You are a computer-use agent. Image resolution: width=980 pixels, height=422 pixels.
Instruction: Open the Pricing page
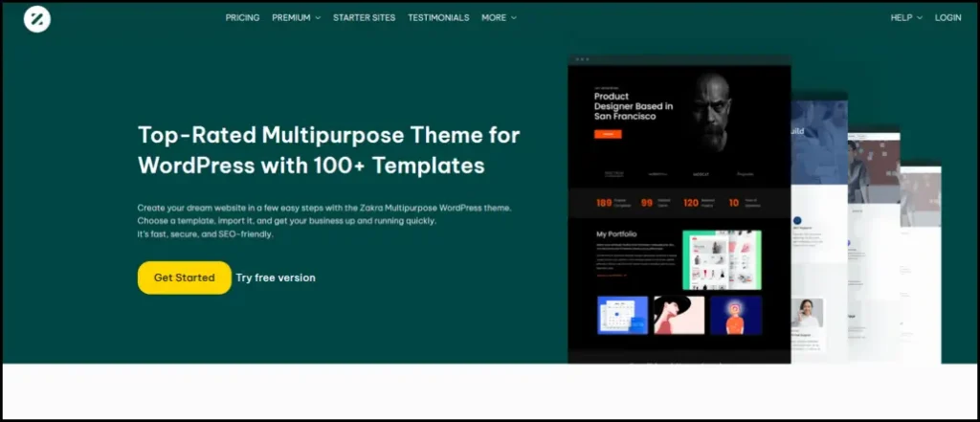242,17
